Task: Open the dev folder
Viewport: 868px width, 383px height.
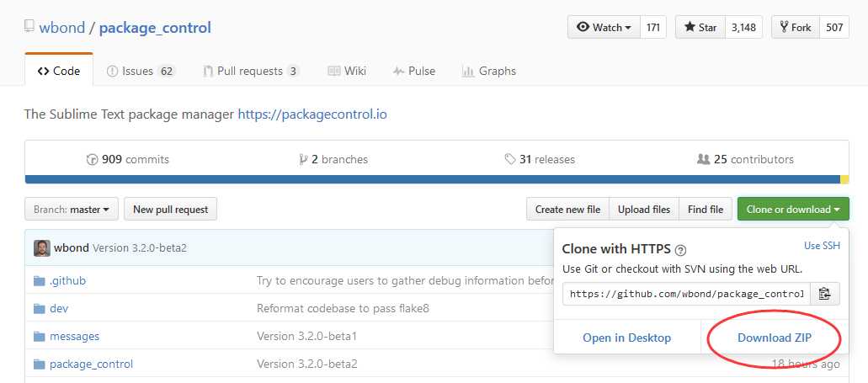Action: tap(59, 308)
